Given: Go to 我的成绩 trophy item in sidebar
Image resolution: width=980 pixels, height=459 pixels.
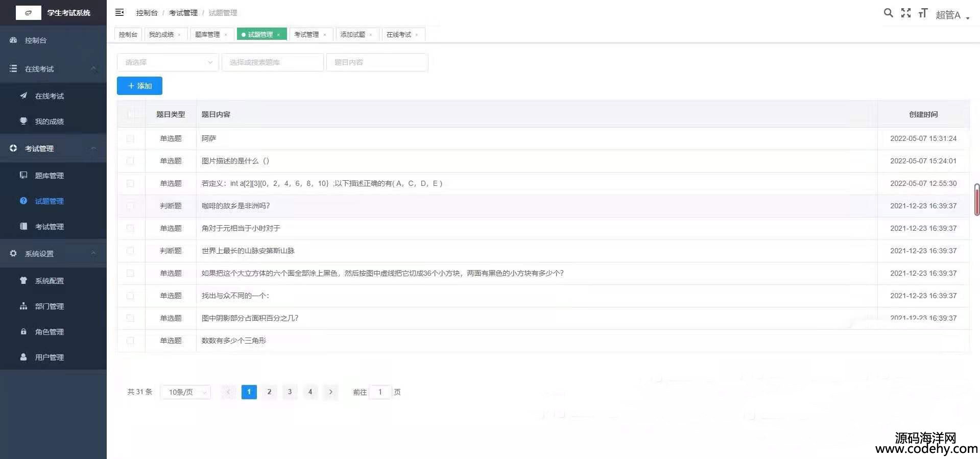Looking at the screenshot, I should click(49, 122).
